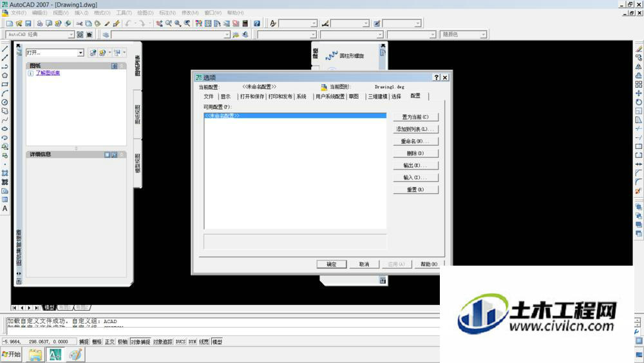Collapse the 图纸 panel header chevron
The image size is (644, 363).
click(x=122, y=66)
